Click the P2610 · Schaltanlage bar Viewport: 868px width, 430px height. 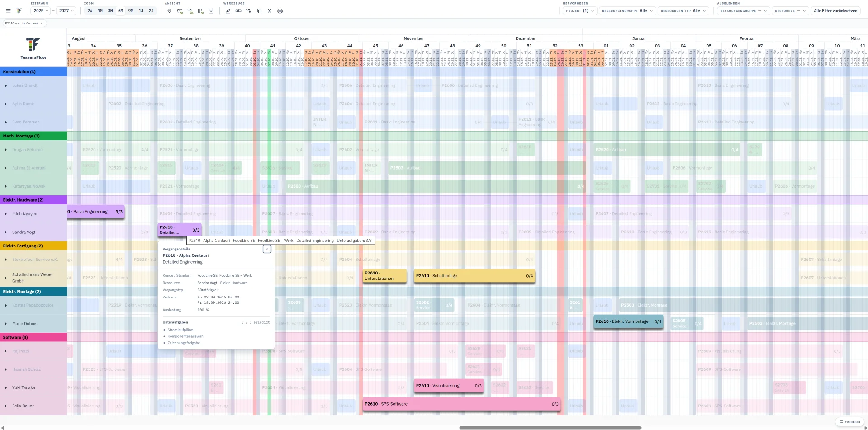474,276
